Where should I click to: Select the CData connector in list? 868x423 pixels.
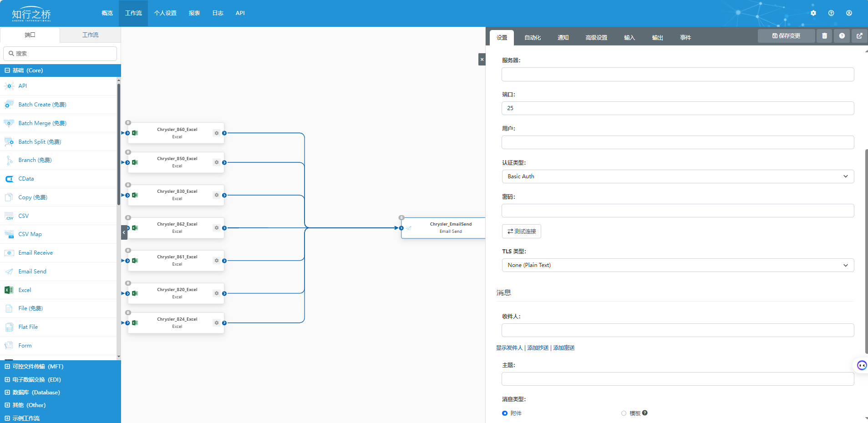point(26,179)
